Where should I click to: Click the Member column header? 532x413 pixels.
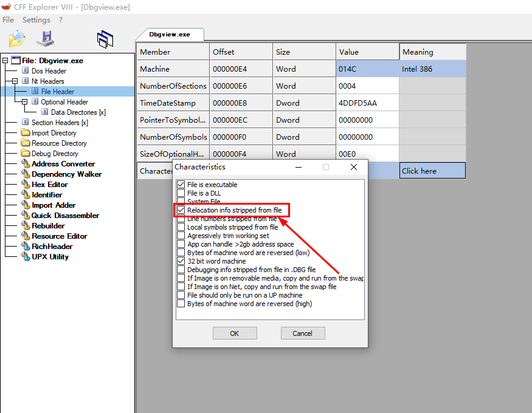pos(173,52)
